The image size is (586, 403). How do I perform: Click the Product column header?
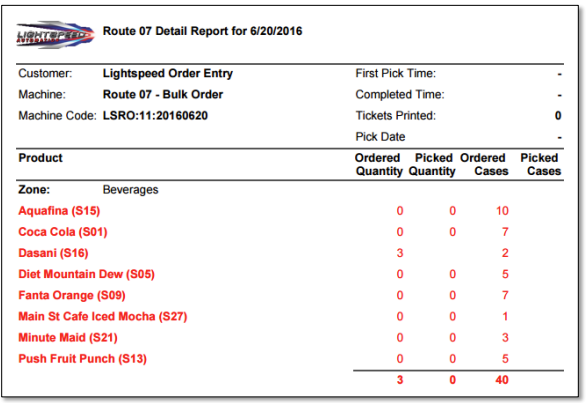click(40, 158)
